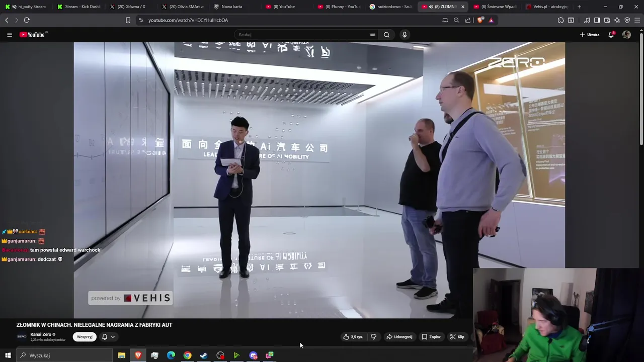Viewport: 644px width, 362px height.
Task: Open the zoom magnifier icon in the address bar
Action: [x=456, y=20]
